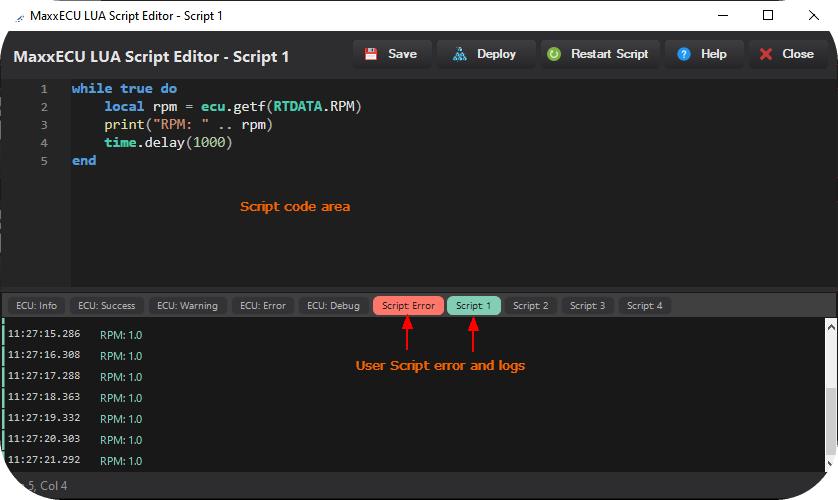Click the red floppy disk Save icon
The height and width of the screenshot is (500, 838).
[371, 54]
